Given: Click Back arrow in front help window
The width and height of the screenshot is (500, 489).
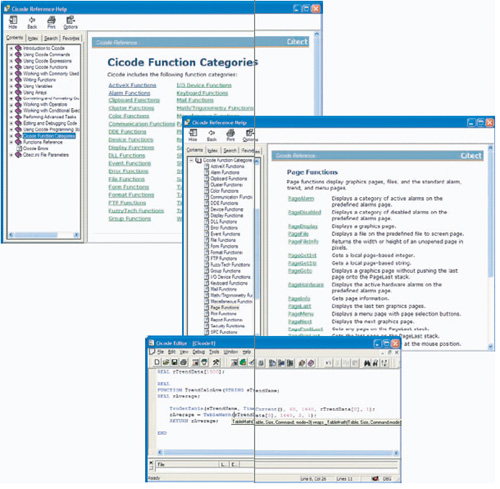Looking at the screenshot, I should (x=212, y=133).
